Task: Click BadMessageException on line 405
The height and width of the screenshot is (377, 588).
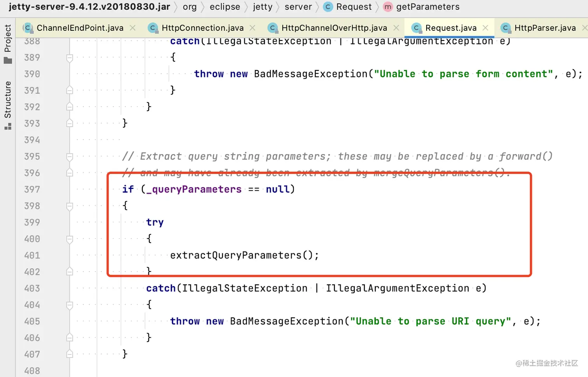Action: (287, 321)
